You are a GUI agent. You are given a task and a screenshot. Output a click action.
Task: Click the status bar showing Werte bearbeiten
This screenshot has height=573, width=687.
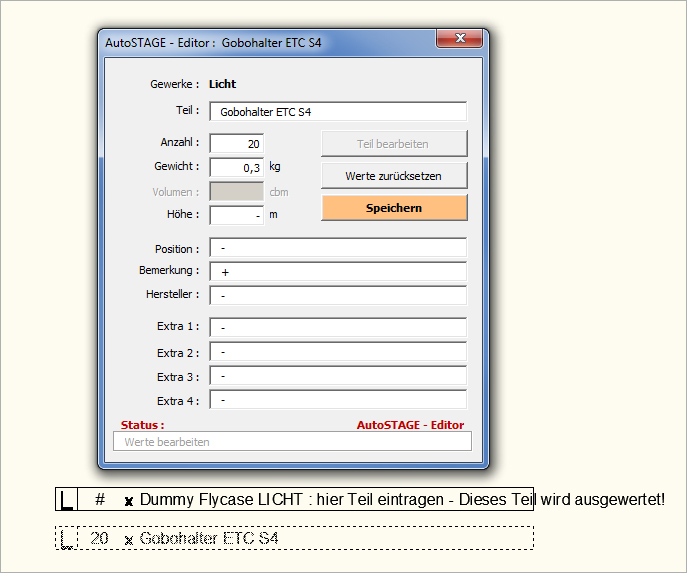[x=292, y=441]
